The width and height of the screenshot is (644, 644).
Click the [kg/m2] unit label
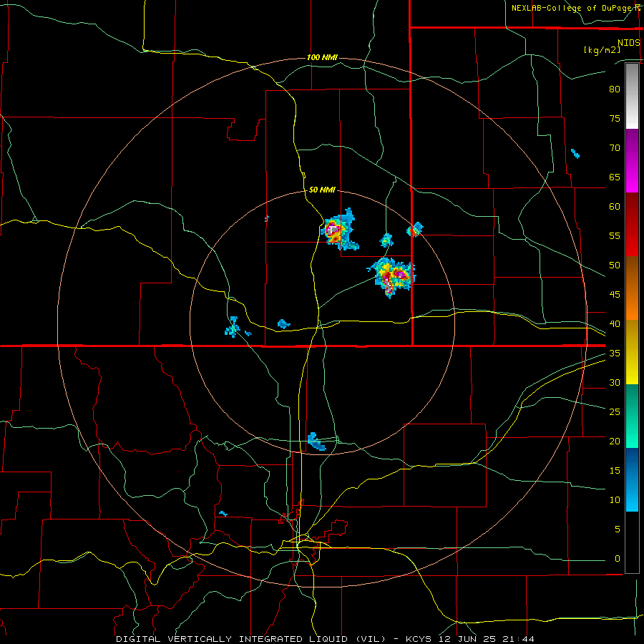tap(602, 50)
